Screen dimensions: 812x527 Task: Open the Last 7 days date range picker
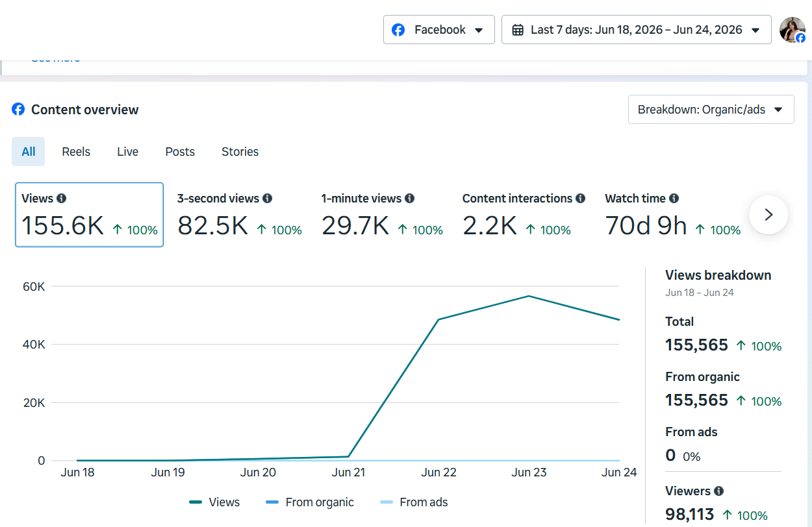(x=636, y=30)
